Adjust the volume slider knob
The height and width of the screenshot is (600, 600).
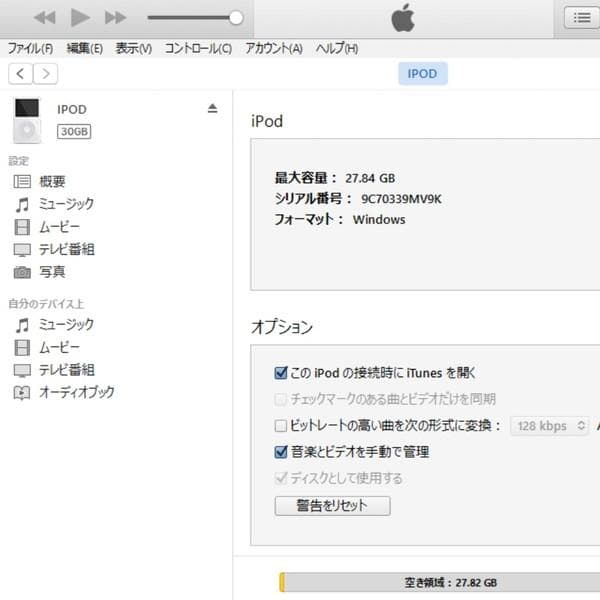236,18
